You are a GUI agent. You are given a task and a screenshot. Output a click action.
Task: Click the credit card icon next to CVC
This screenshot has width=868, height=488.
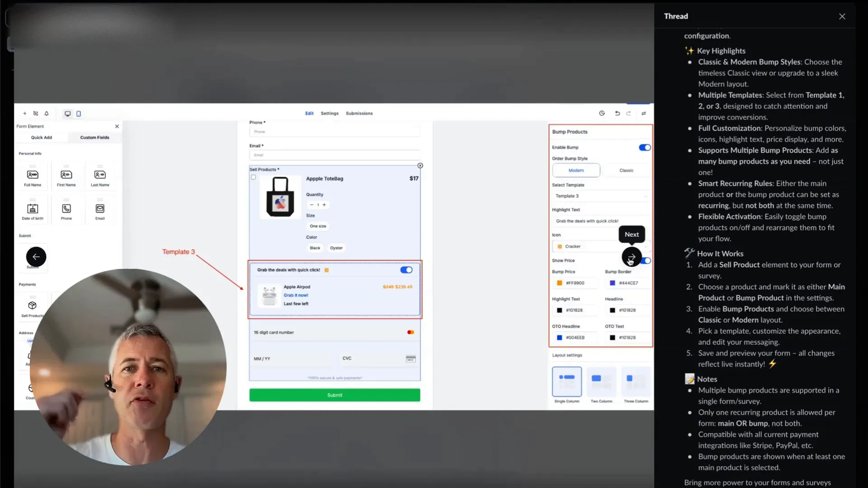[x=410, y=359]
